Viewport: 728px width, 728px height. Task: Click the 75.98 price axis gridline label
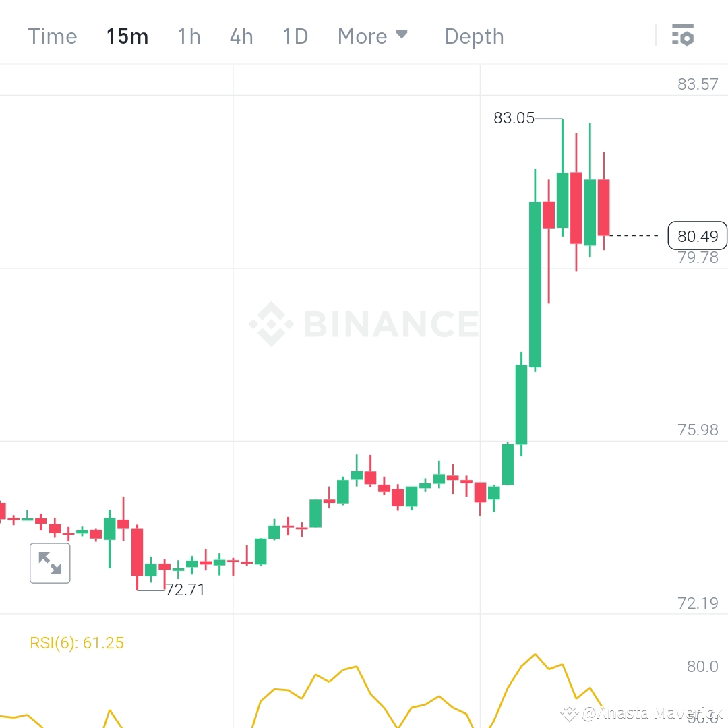(698, 429)
